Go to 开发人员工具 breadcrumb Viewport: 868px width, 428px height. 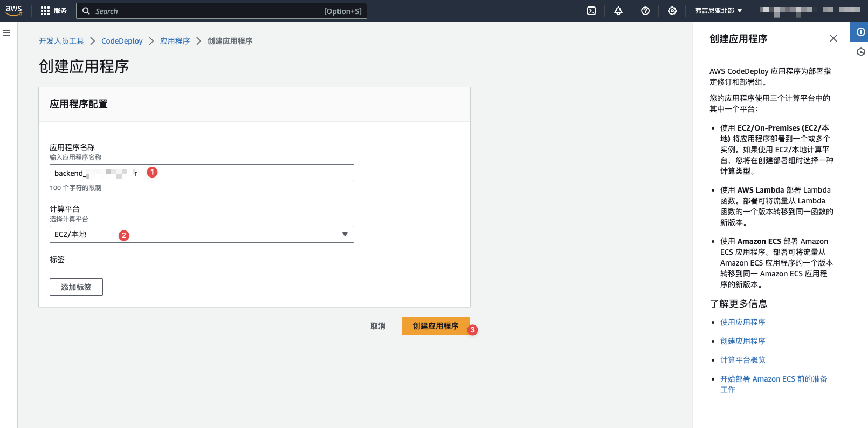61,41
